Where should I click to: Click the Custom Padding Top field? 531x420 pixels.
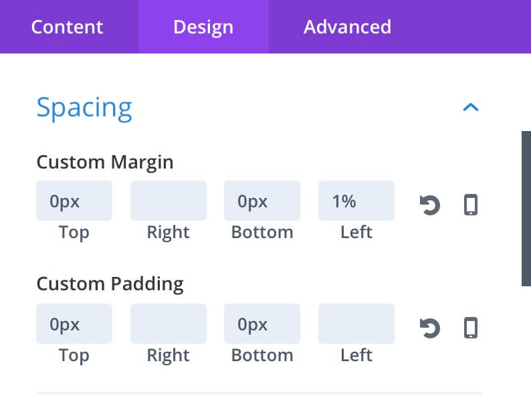pyautogui.click(x=74, y=324)
